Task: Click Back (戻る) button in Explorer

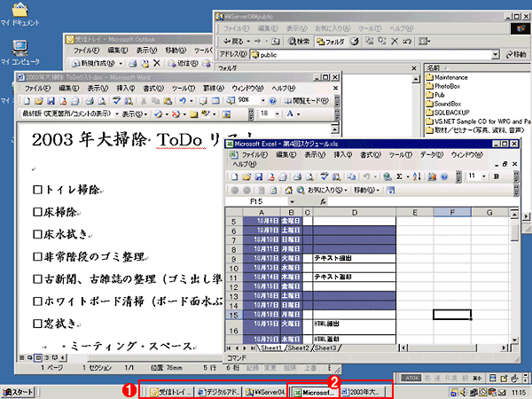Action: tap(233, 42)
